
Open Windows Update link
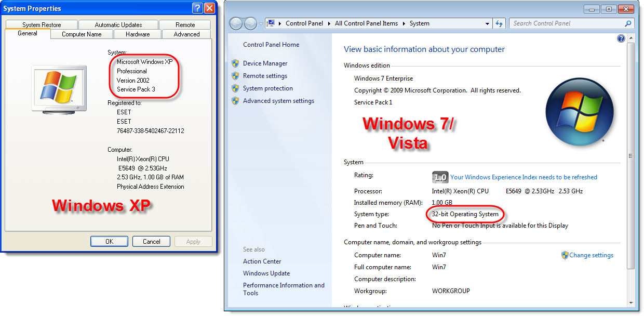(x=266, y=273)
